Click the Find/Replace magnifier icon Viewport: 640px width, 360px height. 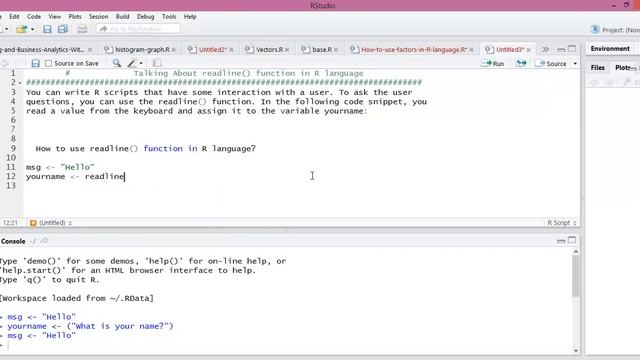click(117, 63)
